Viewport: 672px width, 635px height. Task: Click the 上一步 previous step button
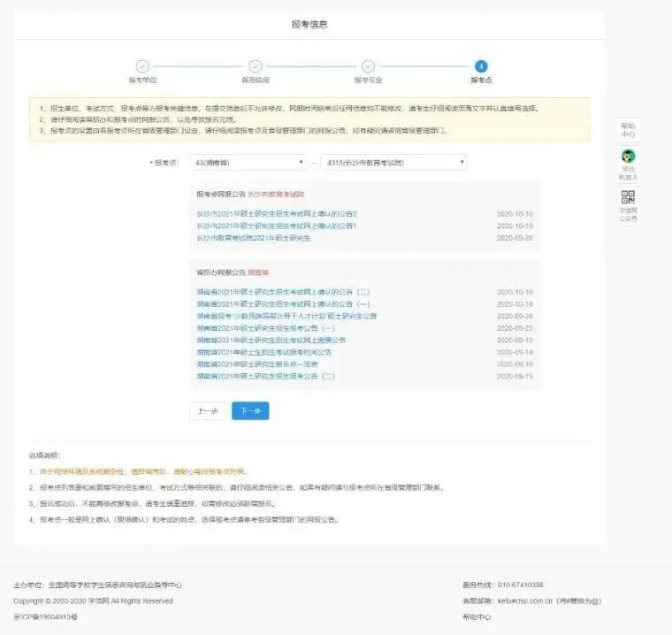(207, 411)
